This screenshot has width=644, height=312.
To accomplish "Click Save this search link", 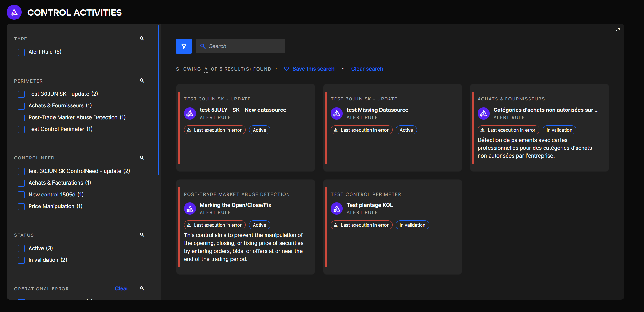I will (x=313, y=69).
